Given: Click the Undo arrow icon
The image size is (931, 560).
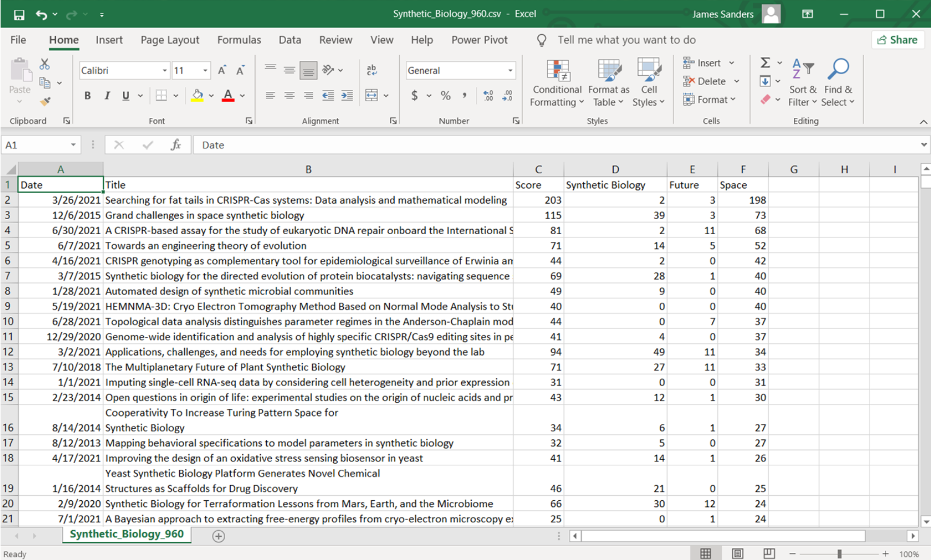Looking at the screenshot, I should point(41,14).
